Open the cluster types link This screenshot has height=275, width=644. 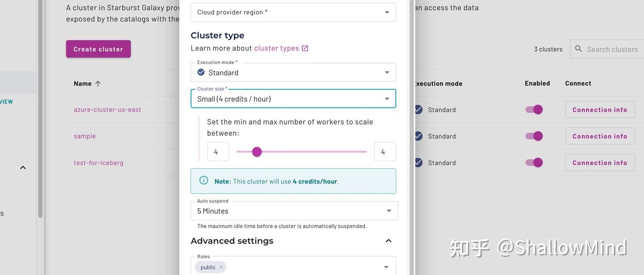point(276,48)
